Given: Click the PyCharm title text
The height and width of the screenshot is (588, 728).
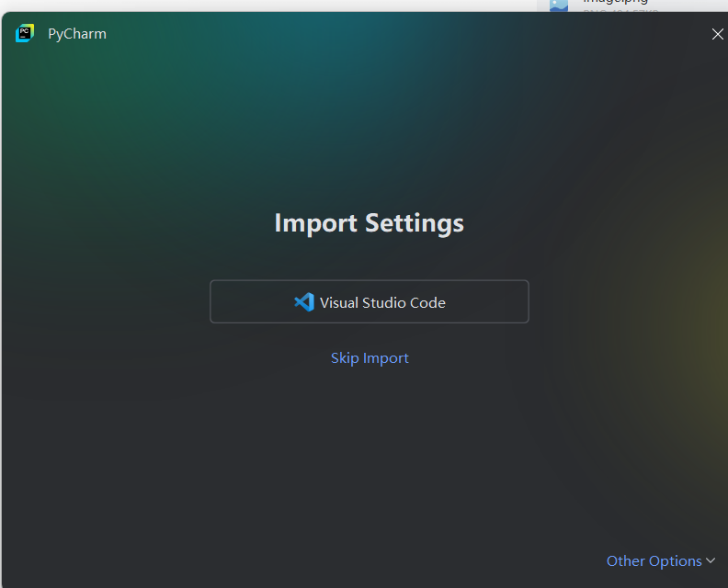Looking at the screenshot, I should (x=77, y=34).
